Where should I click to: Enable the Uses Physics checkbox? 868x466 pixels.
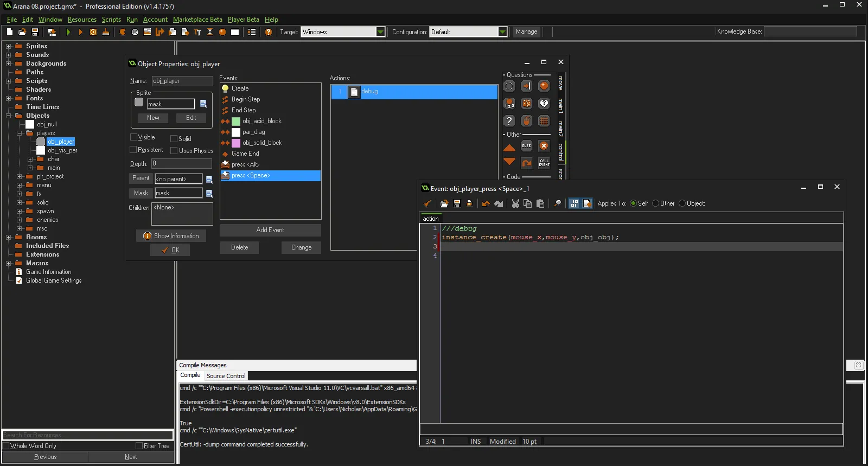[x=174, y=151]
